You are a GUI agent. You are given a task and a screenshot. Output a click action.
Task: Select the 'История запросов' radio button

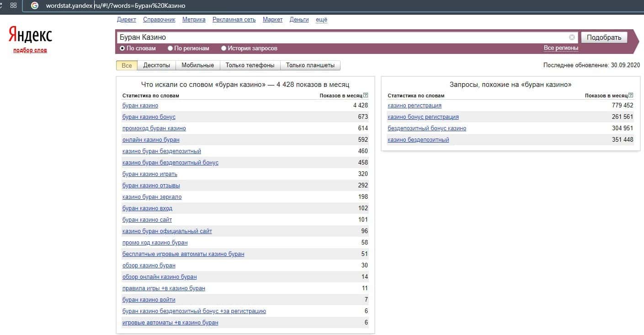(x=224, y=48)
